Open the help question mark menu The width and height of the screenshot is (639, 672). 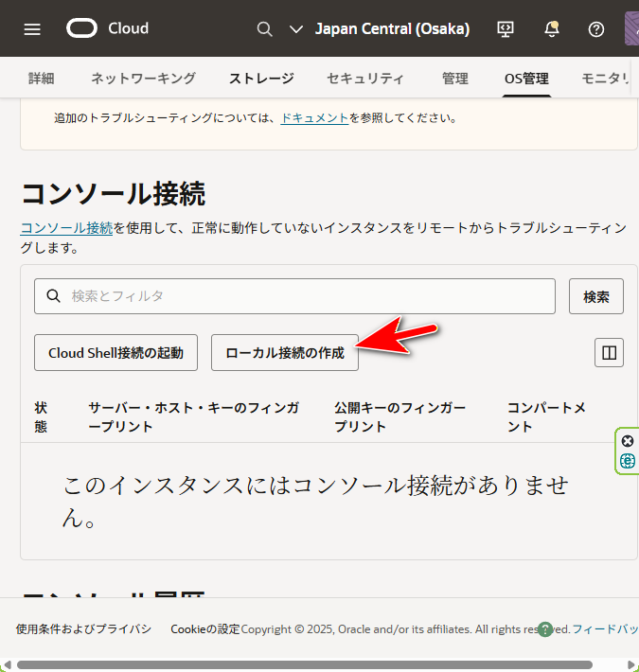596,28
